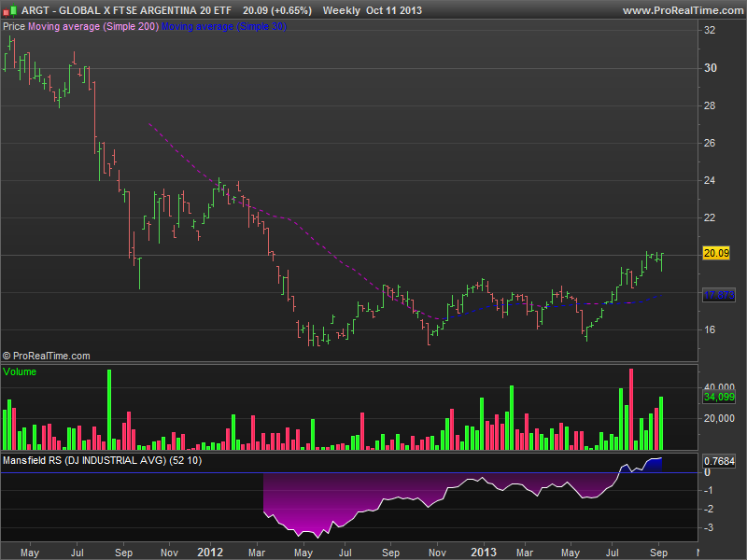Select the Volume panel label
Viewport: 747px width, 560px height.
point(20,371)
